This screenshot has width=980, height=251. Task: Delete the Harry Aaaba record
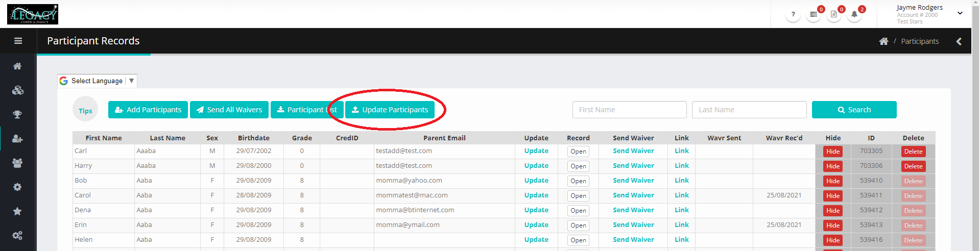913,166
